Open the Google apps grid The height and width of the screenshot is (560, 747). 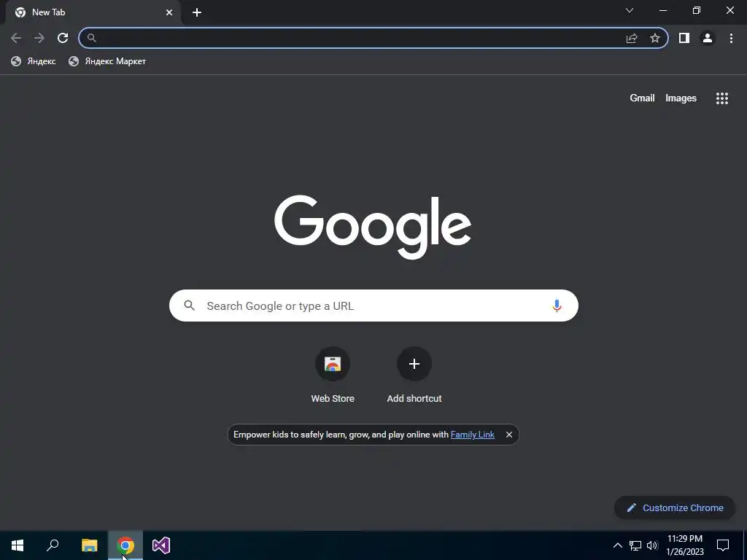point(722,98)
